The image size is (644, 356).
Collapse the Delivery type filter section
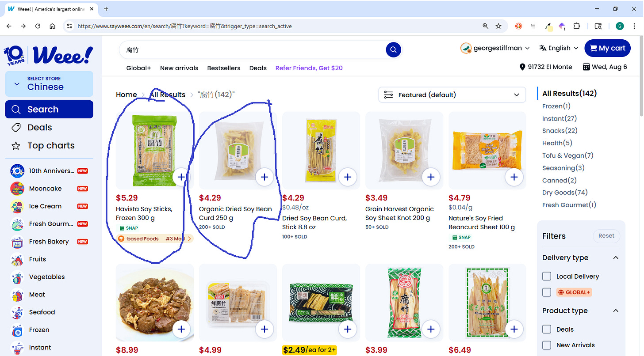(x=616, y=258)
